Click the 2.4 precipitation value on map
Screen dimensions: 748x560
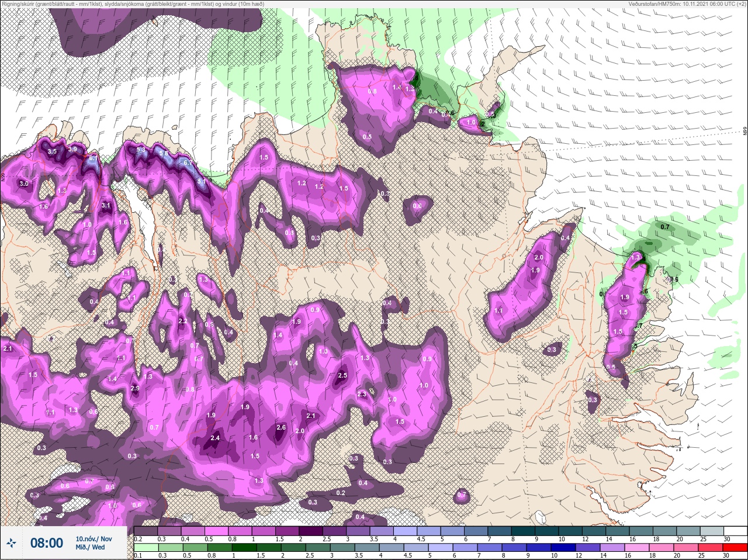pos(214,438)
